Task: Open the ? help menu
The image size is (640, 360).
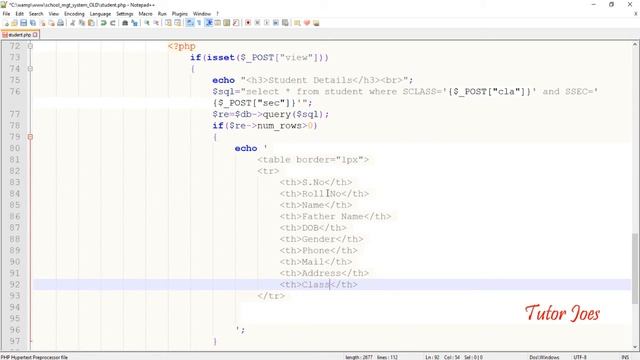Action: pos(218,13)
